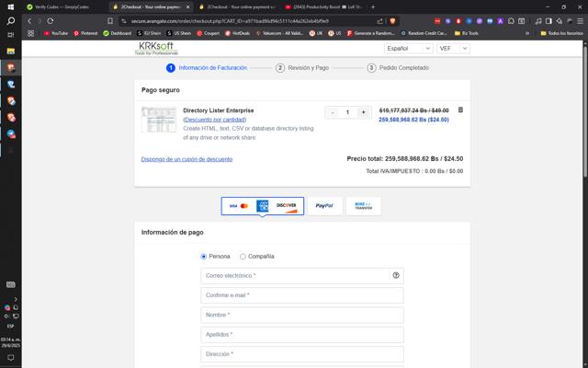Click Dispongo de un cupón de descuento
This screenshot has height=368, width=588.
coord(187,159)
